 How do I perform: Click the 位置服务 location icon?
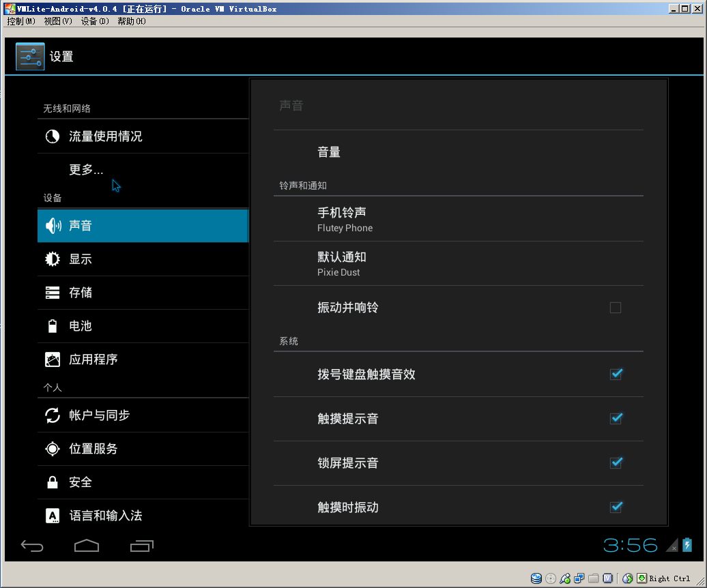click(53, 448)
